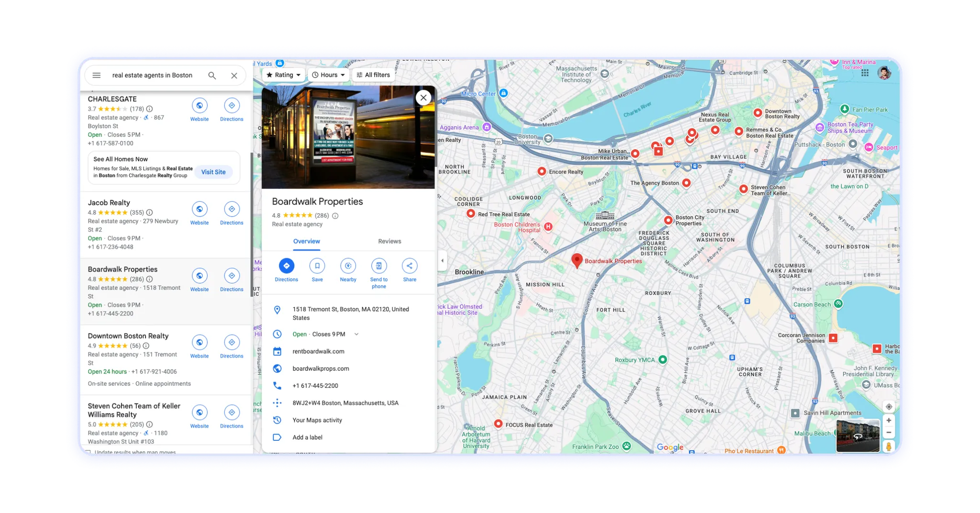Expand opening hours next to Closes 9 PM

click(356, 335)
